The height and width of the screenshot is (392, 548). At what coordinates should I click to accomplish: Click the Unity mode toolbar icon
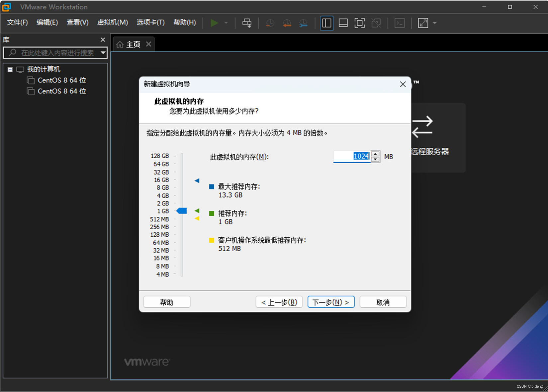376,23
